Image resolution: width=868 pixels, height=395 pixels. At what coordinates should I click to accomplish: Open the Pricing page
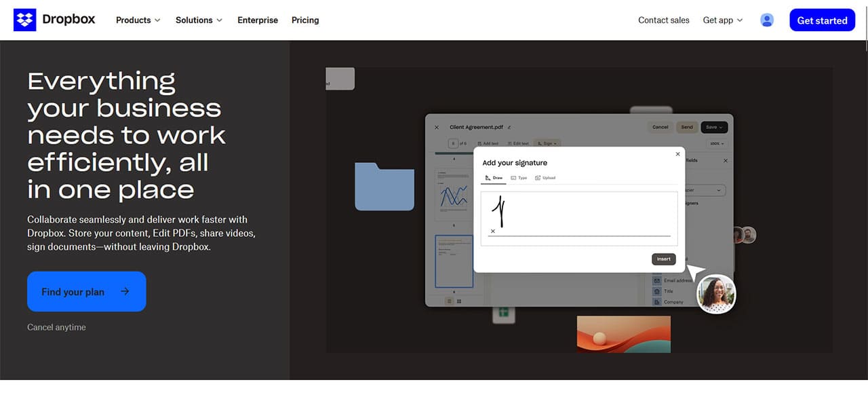(x=305, y=20)
